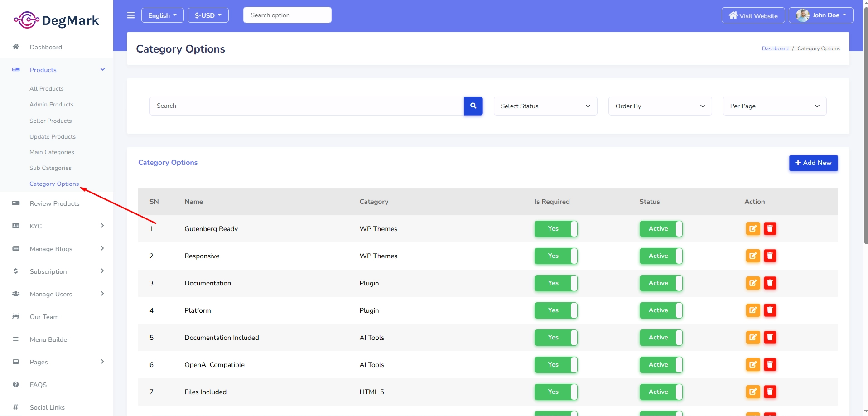Edit the Responsive option
This screenshot has height=416, width=868.
[753, 256]
